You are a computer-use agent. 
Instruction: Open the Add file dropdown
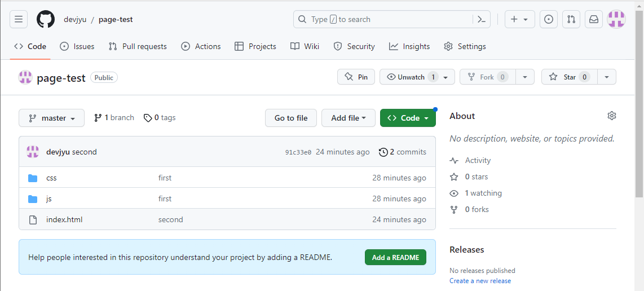click(349, 118)
